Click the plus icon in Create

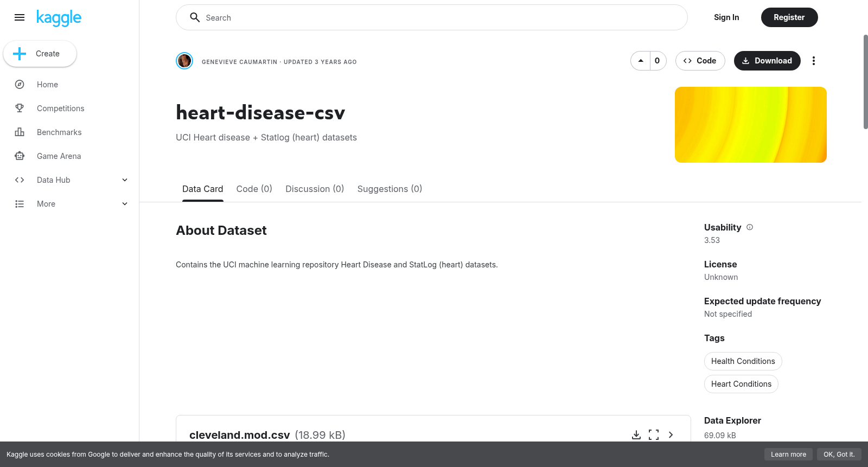tap(20, 54)
